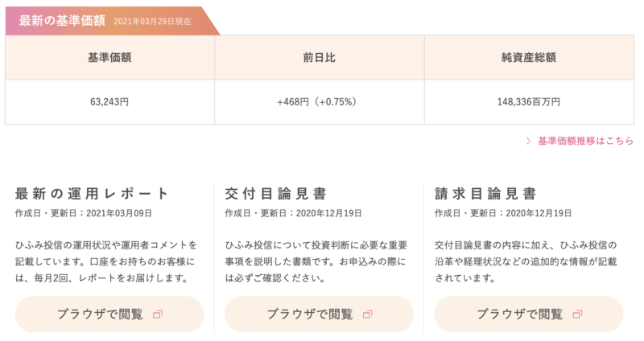Click the 63,243円 price cell

pyautogui.click(x=109, y=102)
